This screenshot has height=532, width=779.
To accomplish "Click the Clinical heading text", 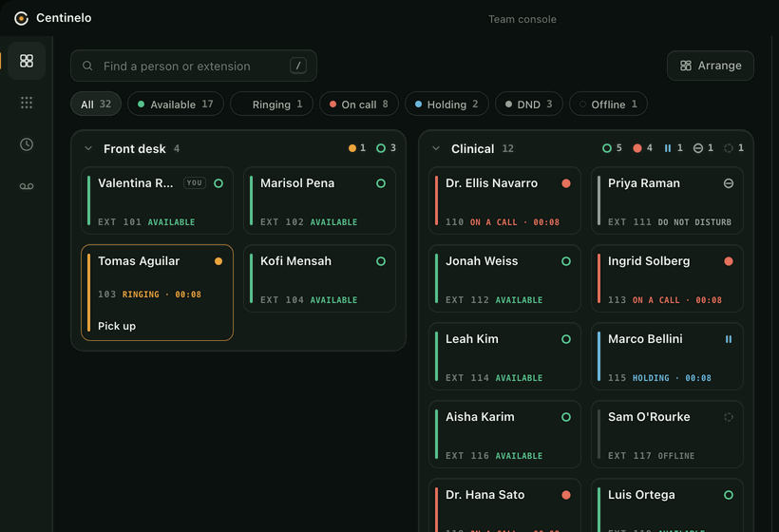I will (x=472, y=148).
